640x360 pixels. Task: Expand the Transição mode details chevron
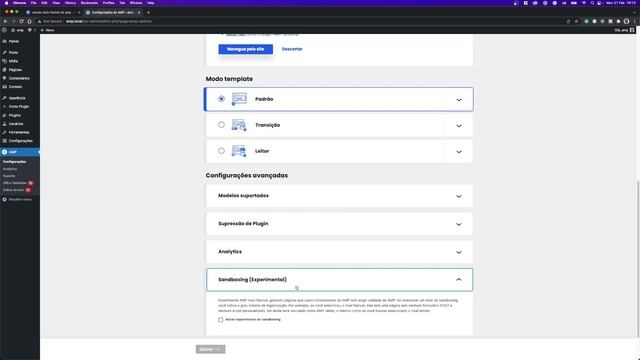[459, 126]
